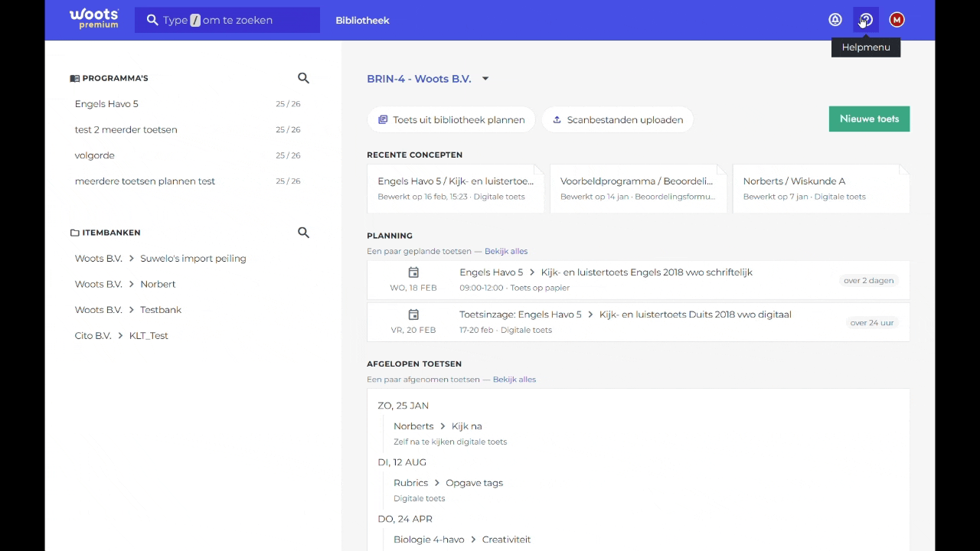Screen dimensions: 980x551
Task: Click the ZO, 25 JAN date heading
Action: pos(403,406)
